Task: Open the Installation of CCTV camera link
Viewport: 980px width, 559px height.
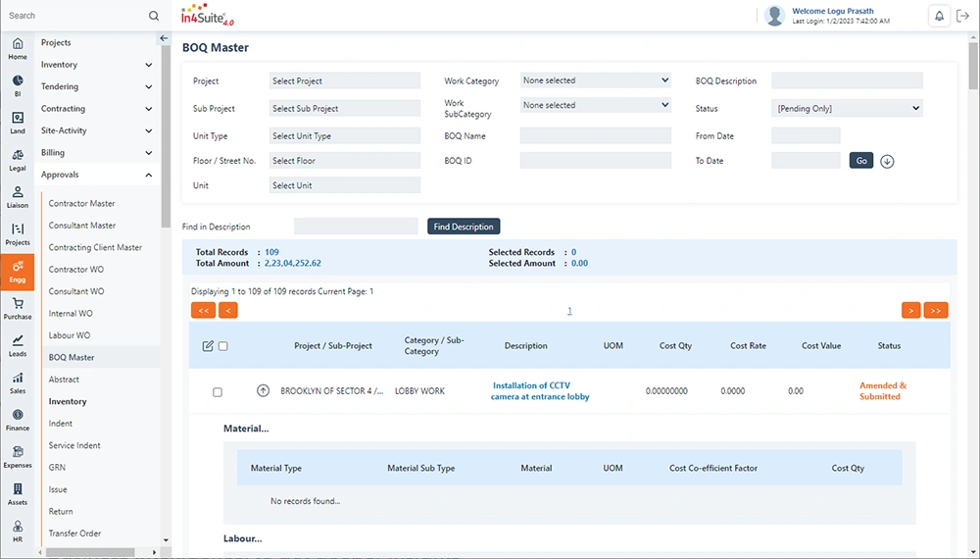Action: pyautogui.click(x=539, y=390)
